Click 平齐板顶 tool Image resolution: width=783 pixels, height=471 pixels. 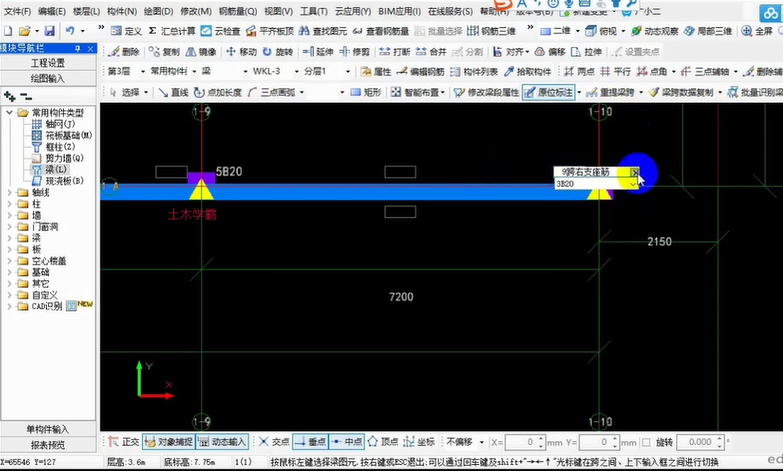270,31
